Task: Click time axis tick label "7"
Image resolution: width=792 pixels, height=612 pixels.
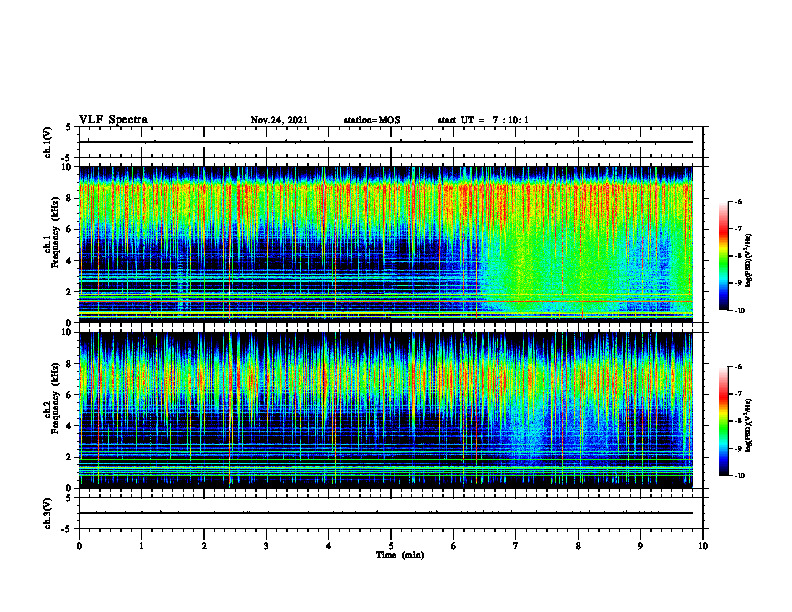Action: (516, 546)
